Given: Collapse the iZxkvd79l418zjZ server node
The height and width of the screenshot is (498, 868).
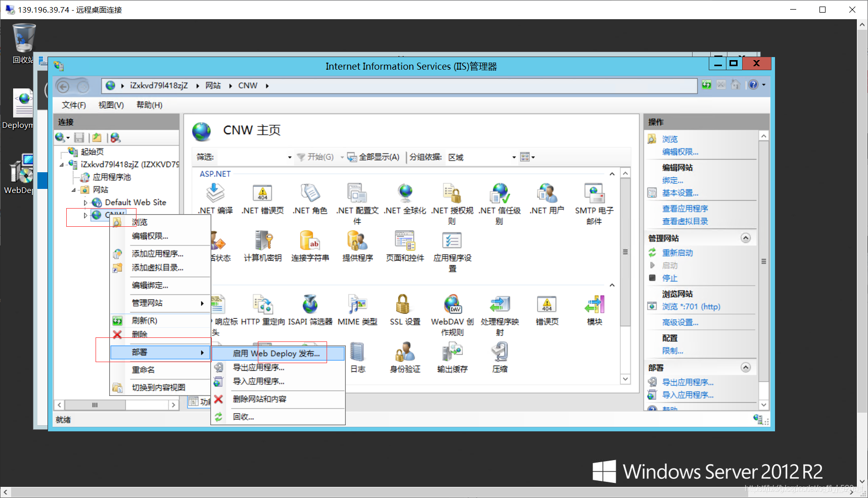Looking at the screenshot, I should pyautogui.click(x=62, y=165).
